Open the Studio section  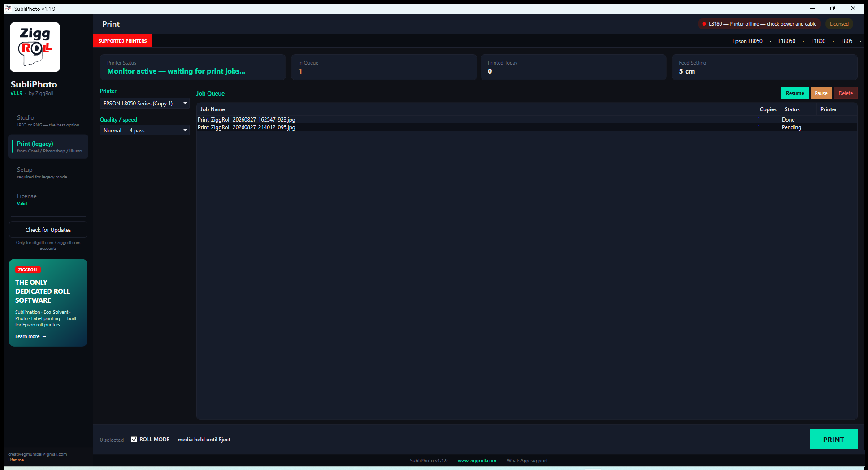[48, 121]
